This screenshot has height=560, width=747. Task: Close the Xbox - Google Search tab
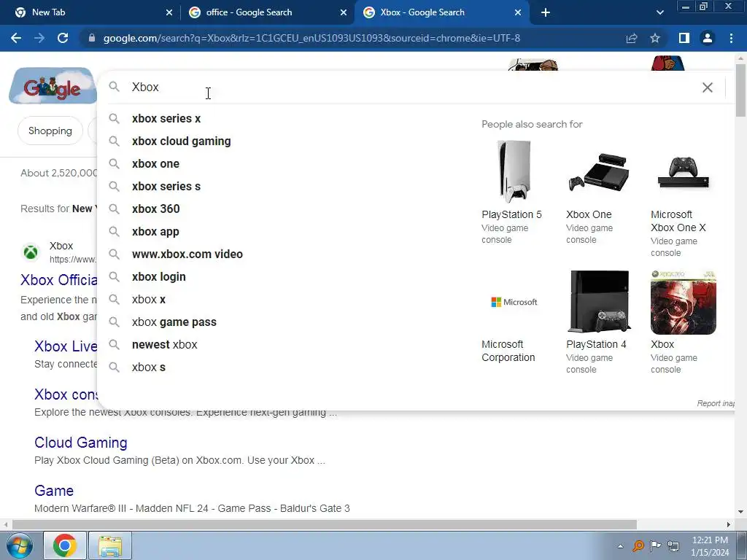pyautogui.click(x=518, y=12)
